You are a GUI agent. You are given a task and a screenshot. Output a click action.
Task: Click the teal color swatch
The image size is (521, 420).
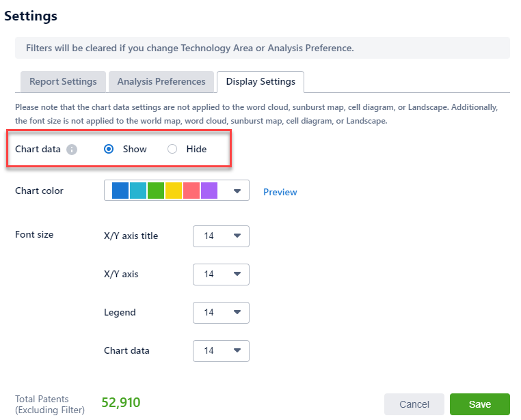[138, 191]
